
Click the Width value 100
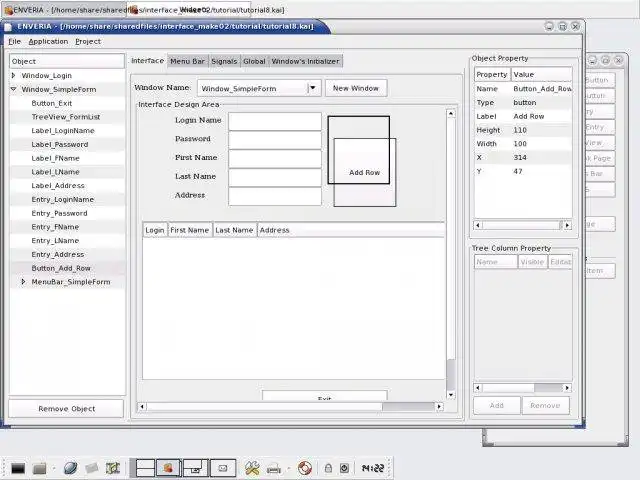(x=520, y=144)
